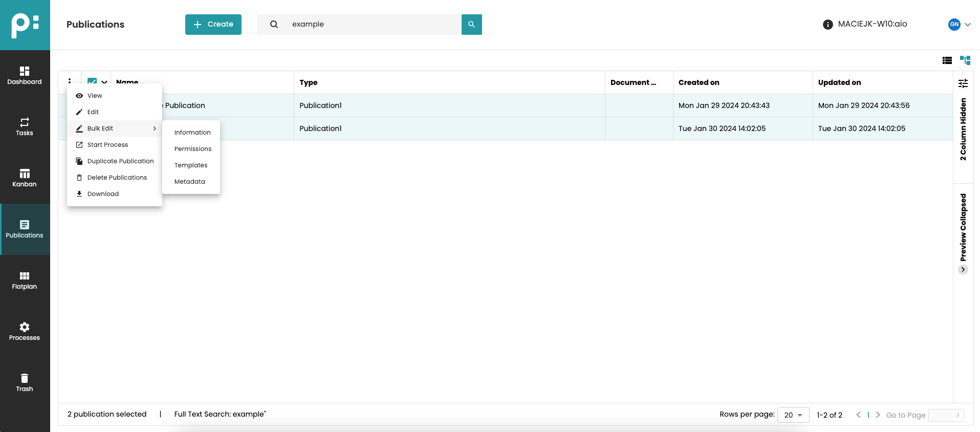Navigate to Processes in the sidebar
The height and width of the screenshot is (432, 980).
coord(25,331)
